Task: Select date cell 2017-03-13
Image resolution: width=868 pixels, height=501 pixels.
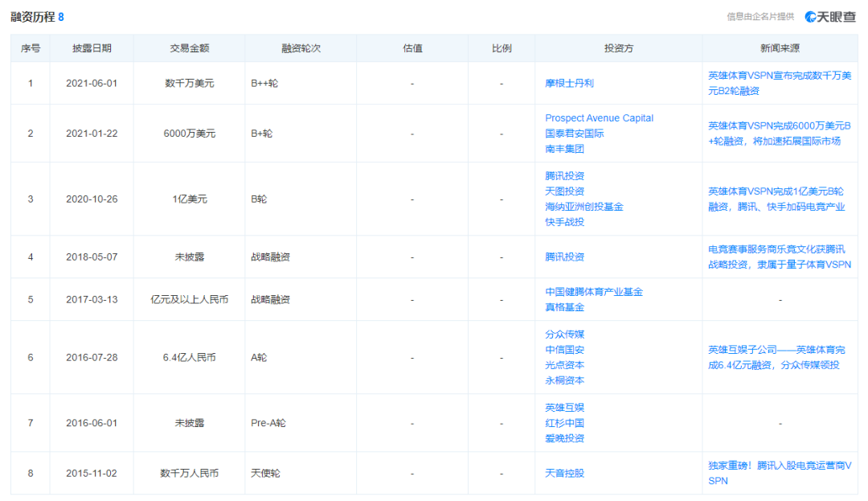Action: (92, 299)
